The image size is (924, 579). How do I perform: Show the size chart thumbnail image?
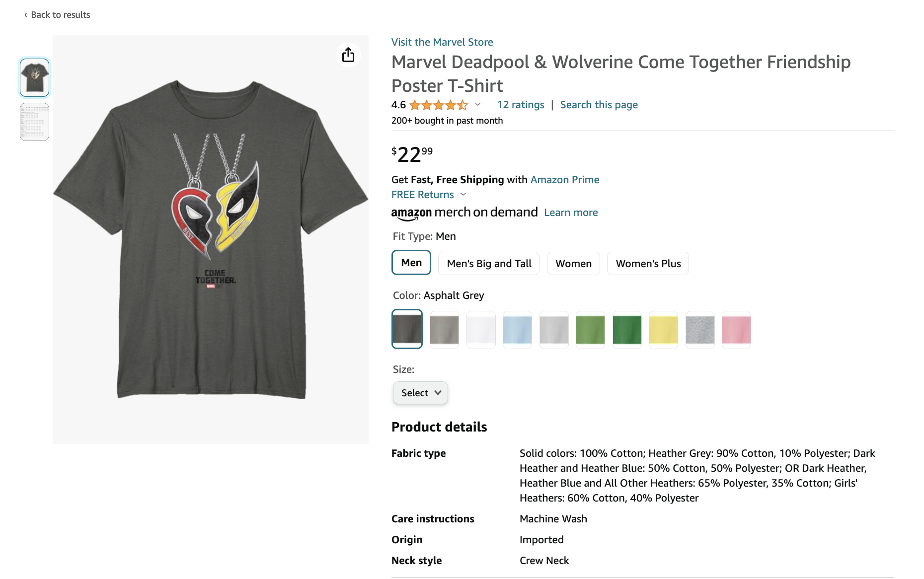pyautogui.click(x=34, y=122)
